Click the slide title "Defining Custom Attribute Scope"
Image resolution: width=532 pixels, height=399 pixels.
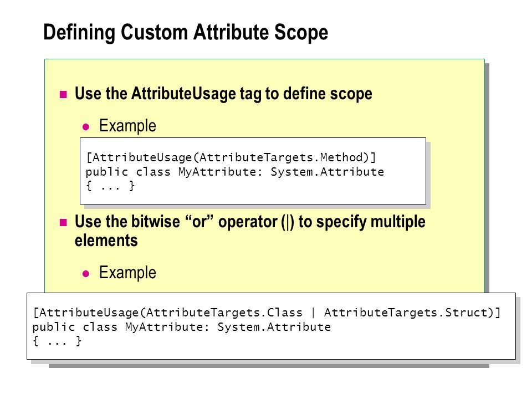point(186,33)
